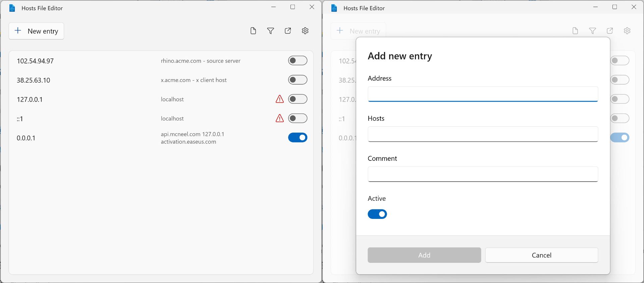Maximize the left Hosts File Editor window

pos(292,7)
